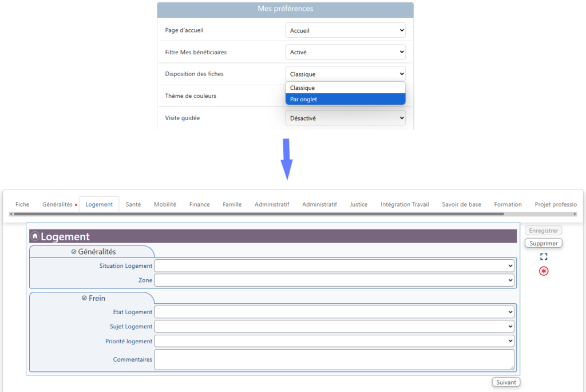Expand the Priorité logement dropdown

(x=334, y=341)
